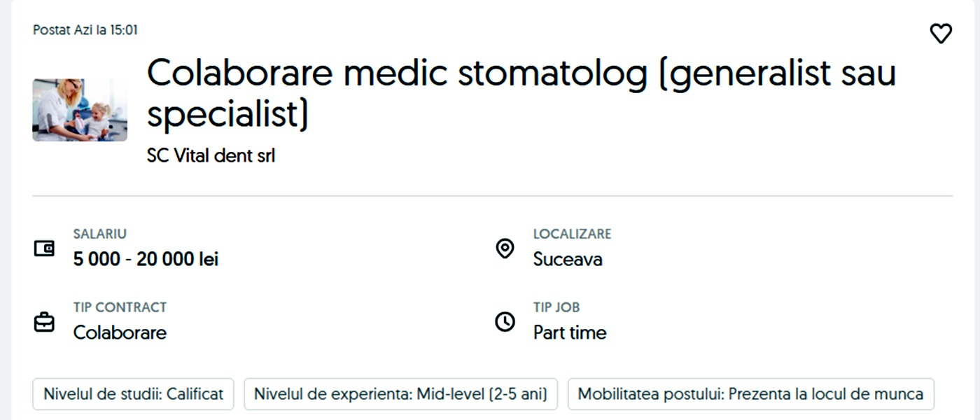This screenshot has height=420, width=980.
Task: Open the SC Vital dent srl company
Action: click(x=211, y=156)
